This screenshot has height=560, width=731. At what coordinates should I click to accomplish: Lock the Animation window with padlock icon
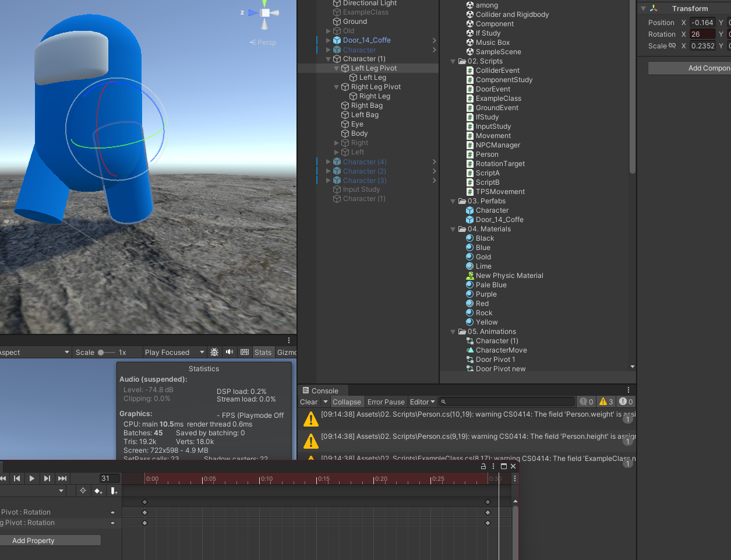(x=483, y=466)
